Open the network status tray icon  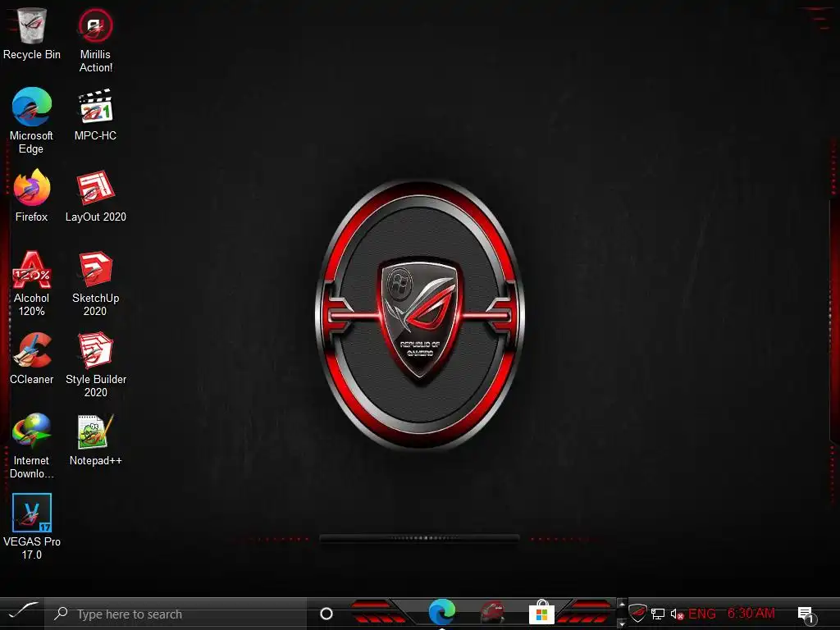tap(658, 614)
